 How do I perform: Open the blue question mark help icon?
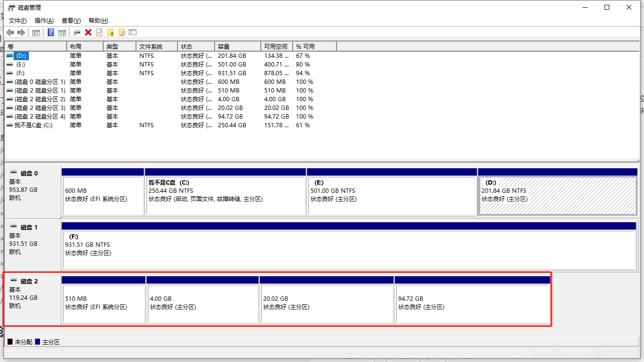51,32
